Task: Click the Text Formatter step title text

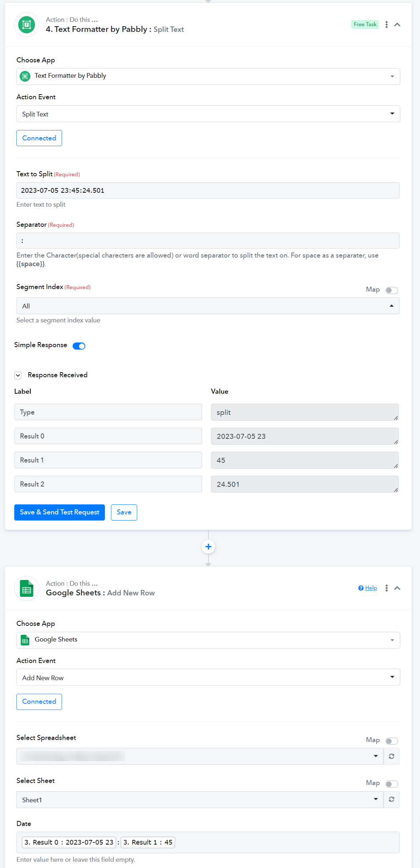Action: point(115,29)
